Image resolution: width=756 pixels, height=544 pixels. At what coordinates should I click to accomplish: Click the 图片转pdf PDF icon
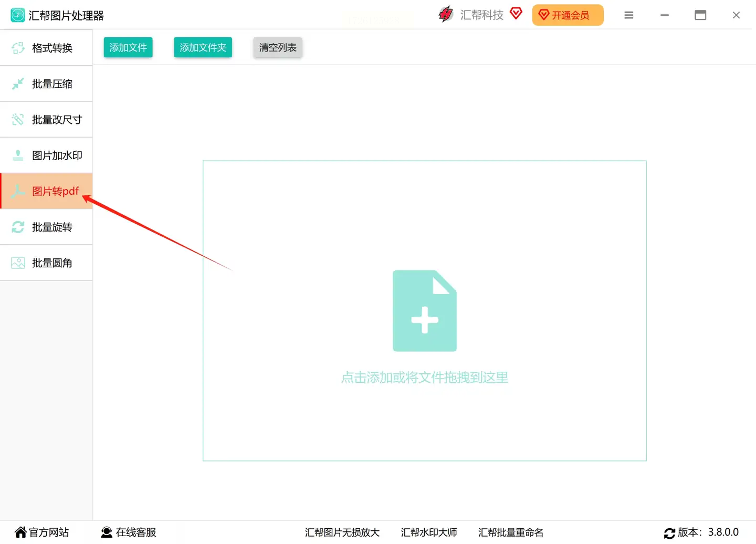click(18, 191)
